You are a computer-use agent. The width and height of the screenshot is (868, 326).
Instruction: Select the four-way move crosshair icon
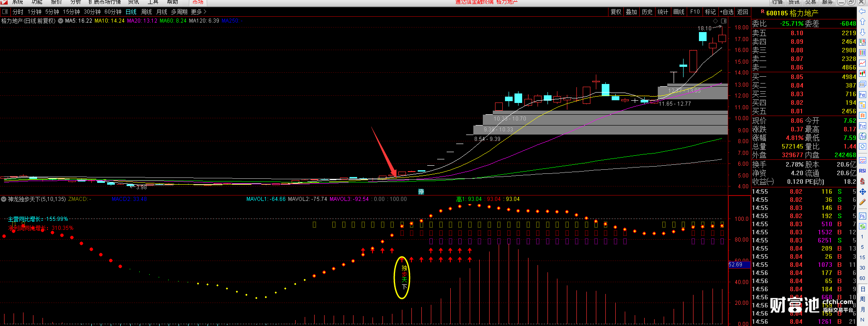[x=863, y=192]
